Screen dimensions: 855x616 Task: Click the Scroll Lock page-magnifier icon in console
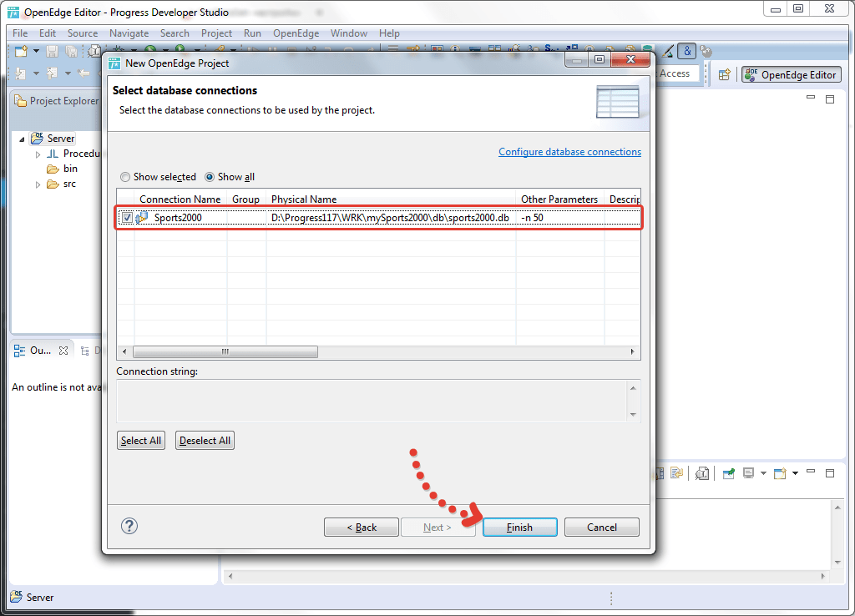(x=702, y=473)
